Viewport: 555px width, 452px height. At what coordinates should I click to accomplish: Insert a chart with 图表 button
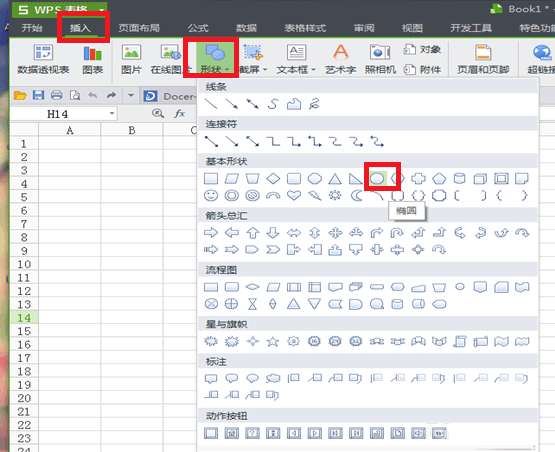tap(92, 59)
